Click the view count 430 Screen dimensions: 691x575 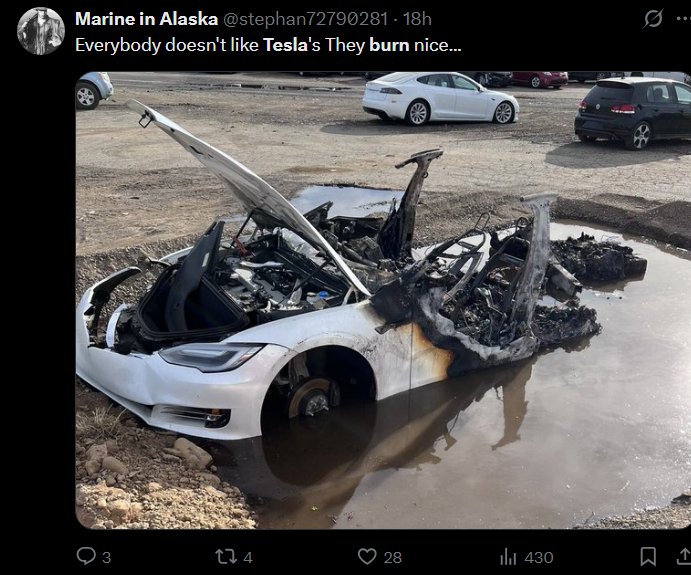pyautogui.click(x=539, y=558)
